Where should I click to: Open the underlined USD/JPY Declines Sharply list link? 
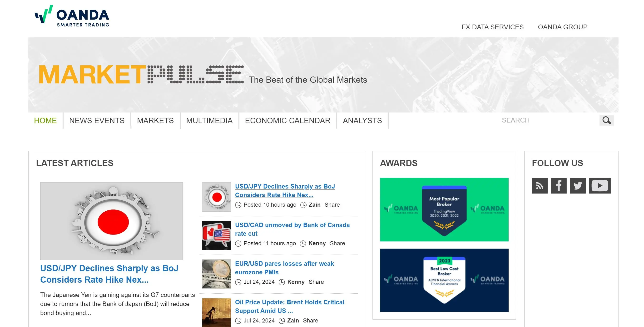[285, 191]
